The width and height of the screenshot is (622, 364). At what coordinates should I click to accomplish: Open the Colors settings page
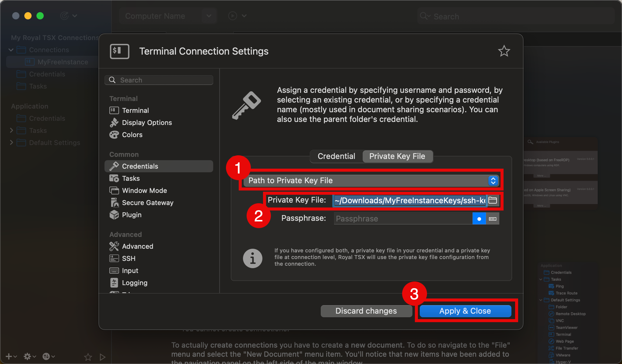pyautogui.click(x=132, y=135)
